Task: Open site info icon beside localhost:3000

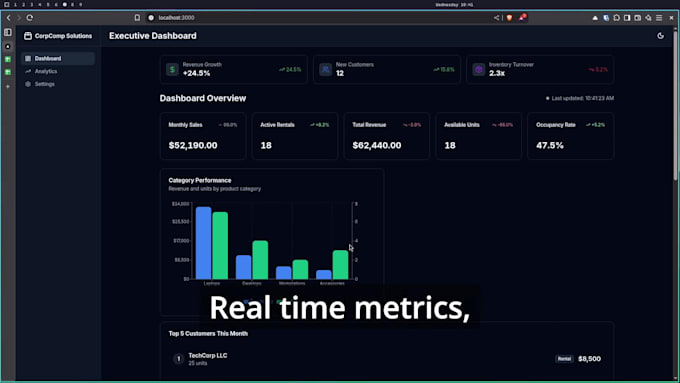Action: tap(151, 18)
